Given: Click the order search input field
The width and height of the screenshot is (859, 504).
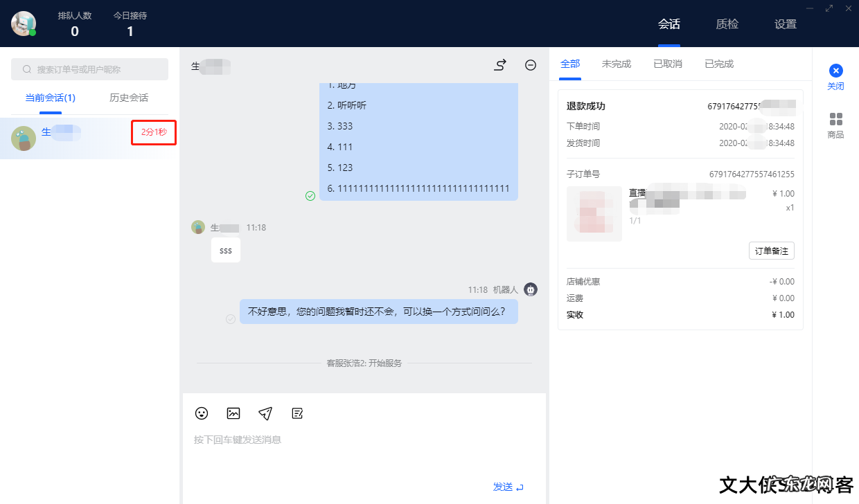Looking at the screenshot, I should click(89, 69).
